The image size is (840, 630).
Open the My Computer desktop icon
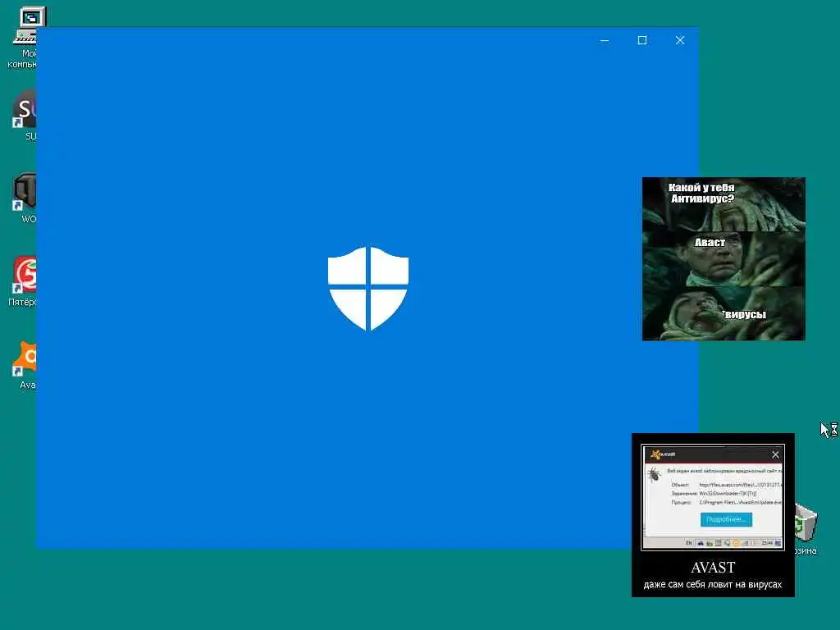click(25, 34)
